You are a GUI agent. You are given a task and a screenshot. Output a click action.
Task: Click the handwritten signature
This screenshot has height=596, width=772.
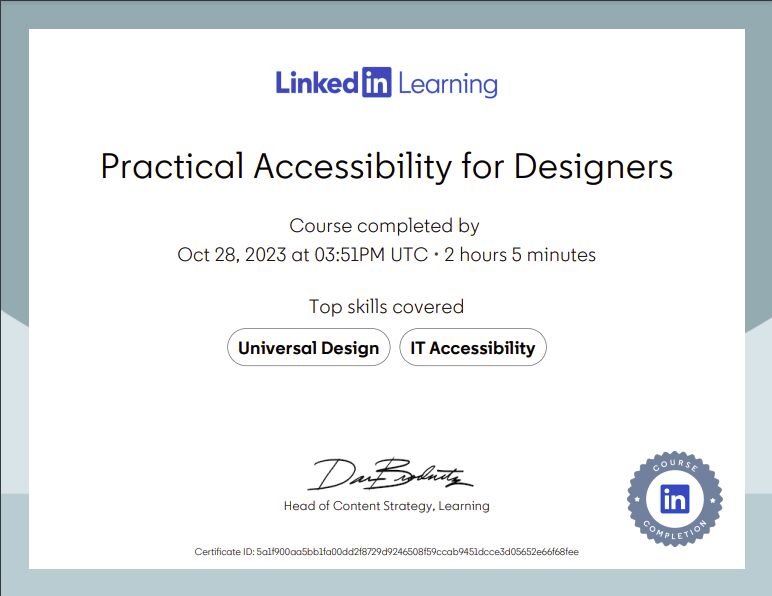390,474
